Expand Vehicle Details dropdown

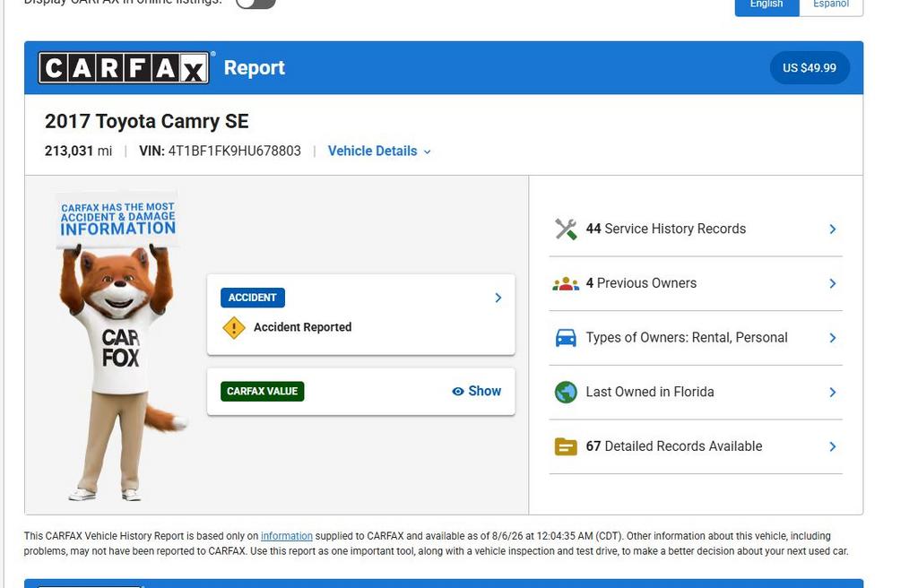pyautogui.click(x=379, y=151)
